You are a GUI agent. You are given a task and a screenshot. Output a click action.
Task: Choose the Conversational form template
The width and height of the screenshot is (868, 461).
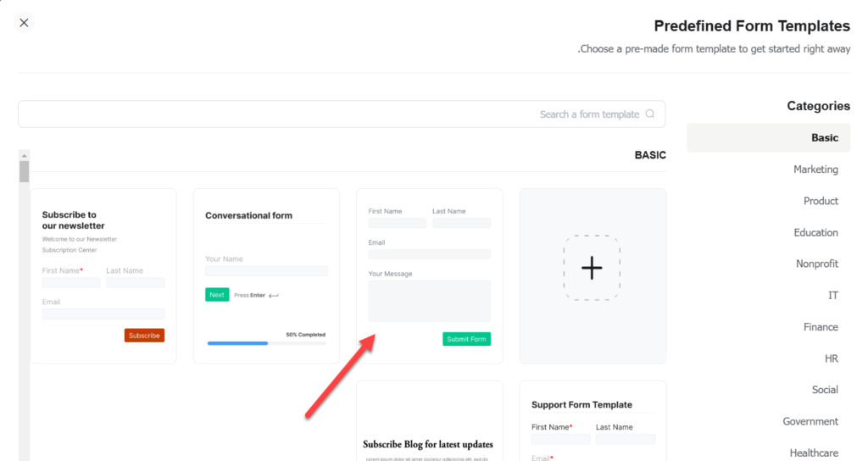pos(266,276)
